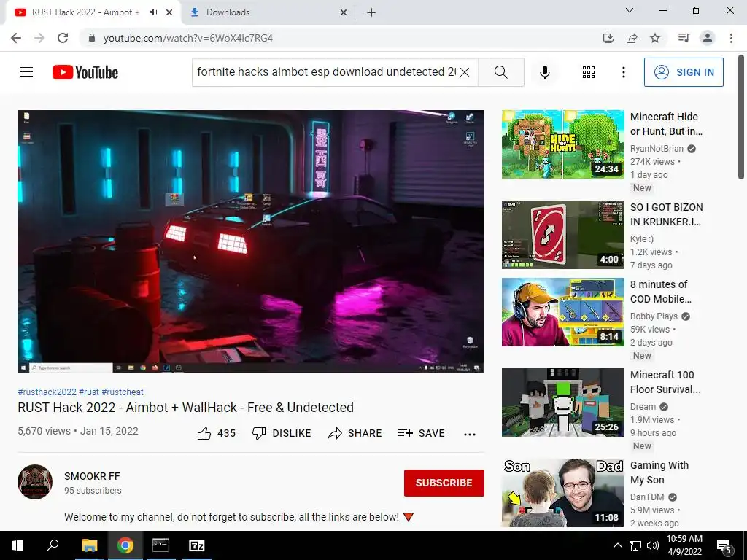This screenshot has height=560, width=747.
Task: Open the #rusthack2022 hashtag
Action: point(47,392)
